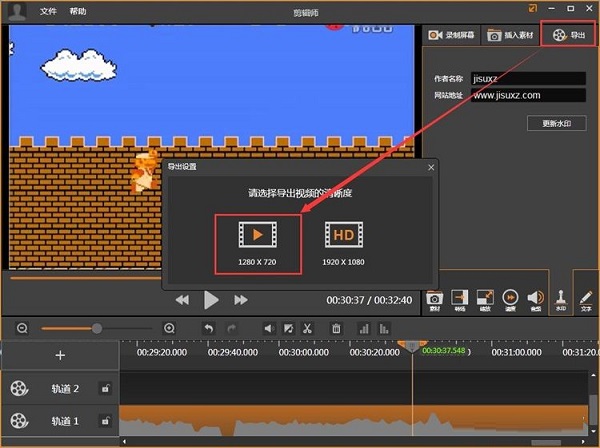
Task: Choose the 1280 X 720 export resolution
Action: (258, 244)
